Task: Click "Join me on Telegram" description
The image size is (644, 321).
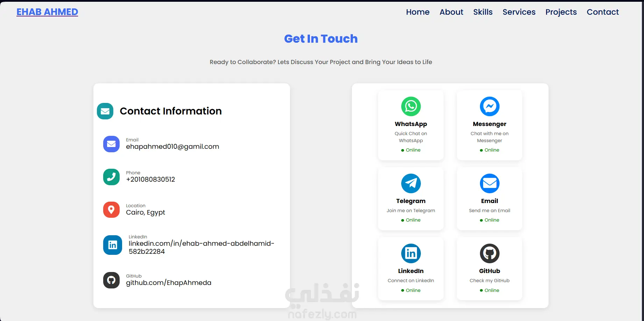Action: click(411, 210)
